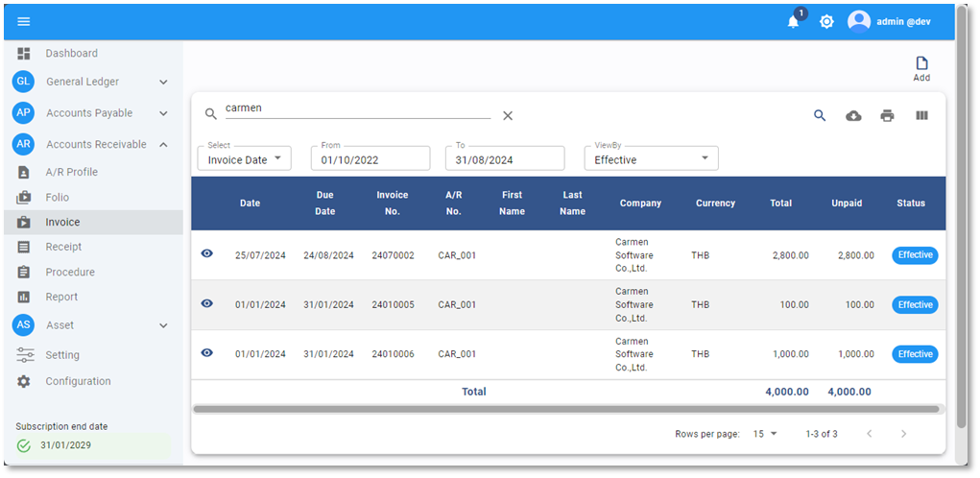Click the cloud download export icon
Screen dimensions: 980x478
853,115
